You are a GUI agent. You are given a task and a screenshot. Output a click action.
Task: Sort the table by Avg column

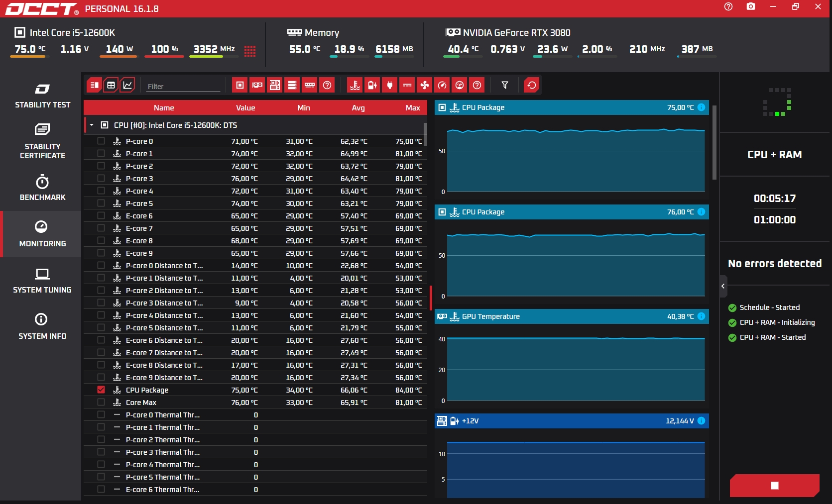pyautogui.click(x=358, y=108)
